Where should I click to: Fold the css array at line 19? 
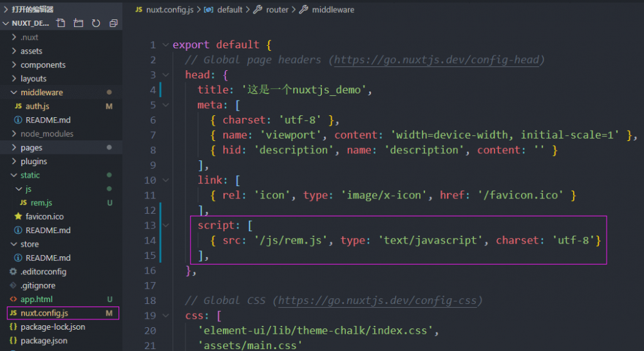[166, 316]
